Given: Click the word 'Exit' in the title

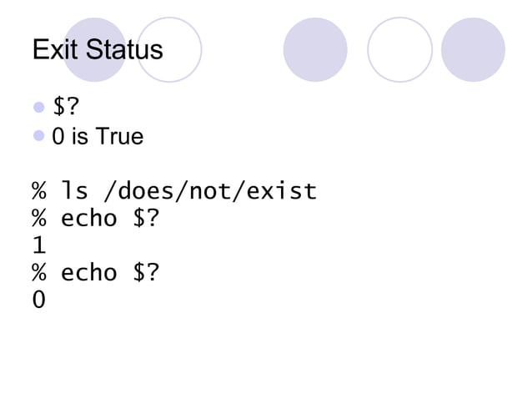Looking at the screenshot, I should (x=56, y=49).
